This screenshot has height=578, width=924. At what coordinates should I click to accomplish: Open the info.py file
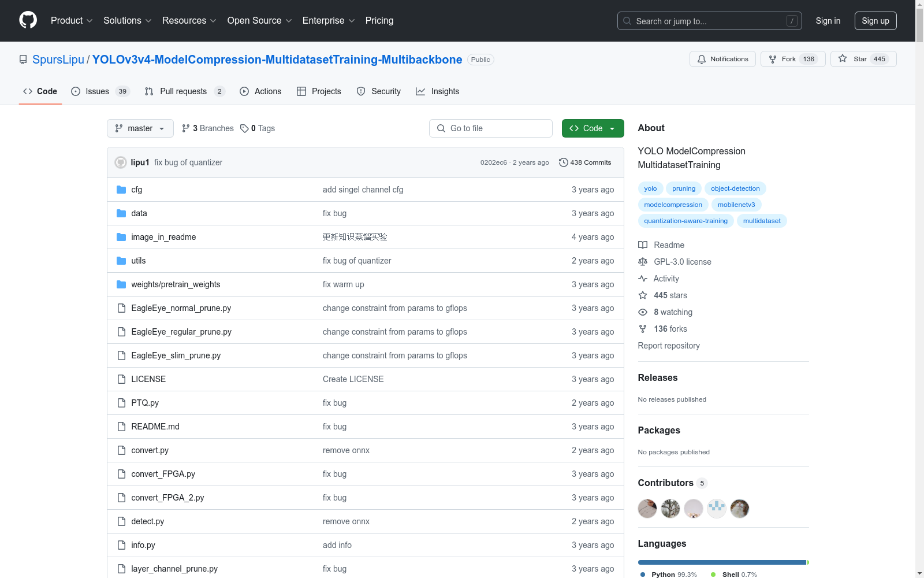pyautogui.click(x=143, y=545)
